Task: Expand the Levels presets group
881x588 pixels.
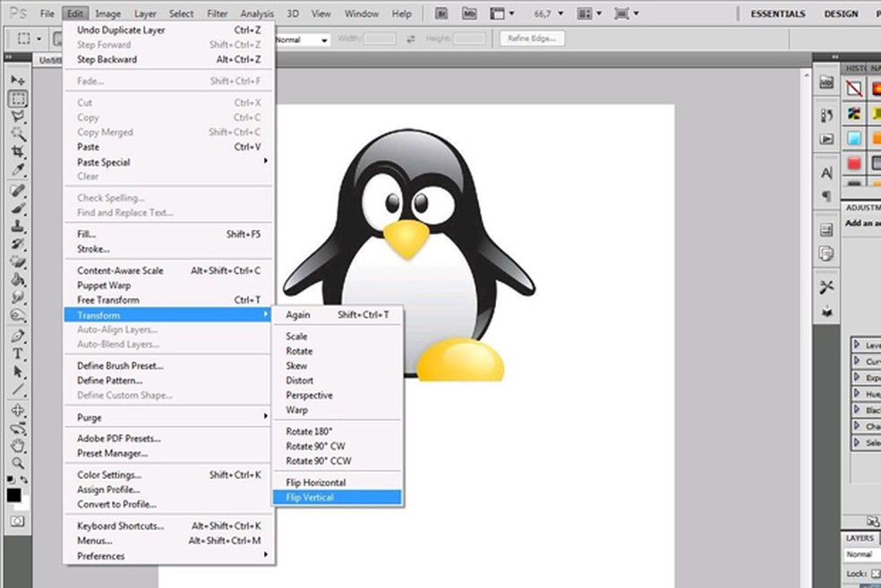Action: (857, 345)
